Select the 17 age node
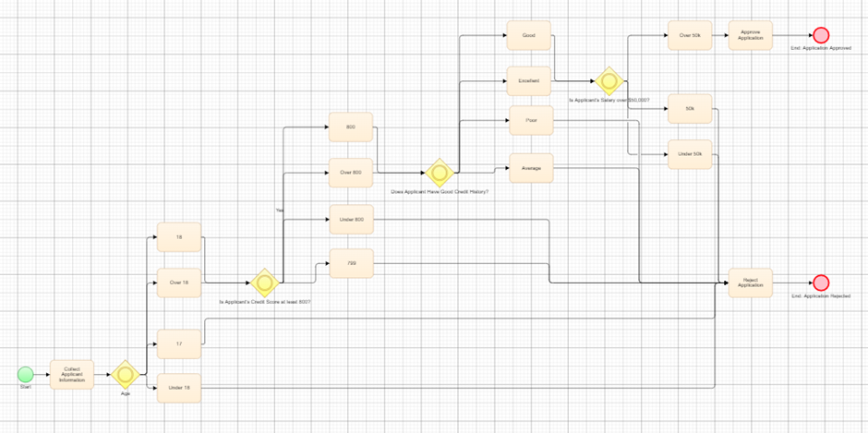 coord(179,343)
